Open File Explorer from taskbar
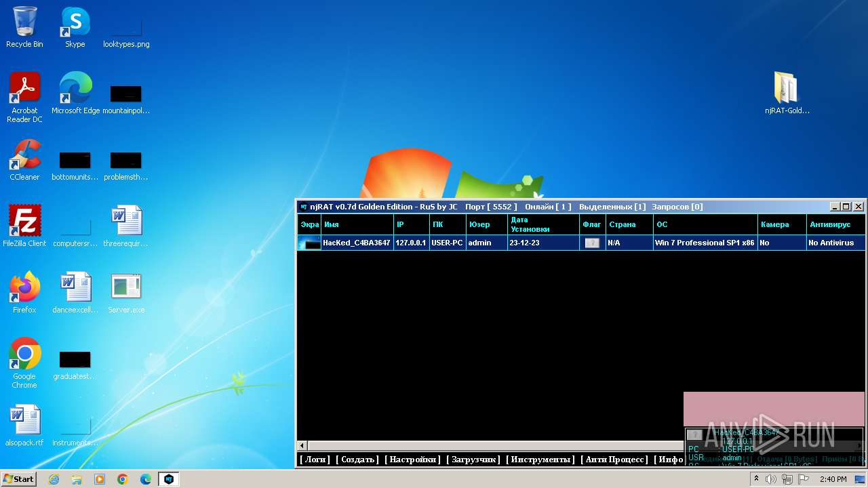Screen dimensions: 868x488 tap(77, 479)
